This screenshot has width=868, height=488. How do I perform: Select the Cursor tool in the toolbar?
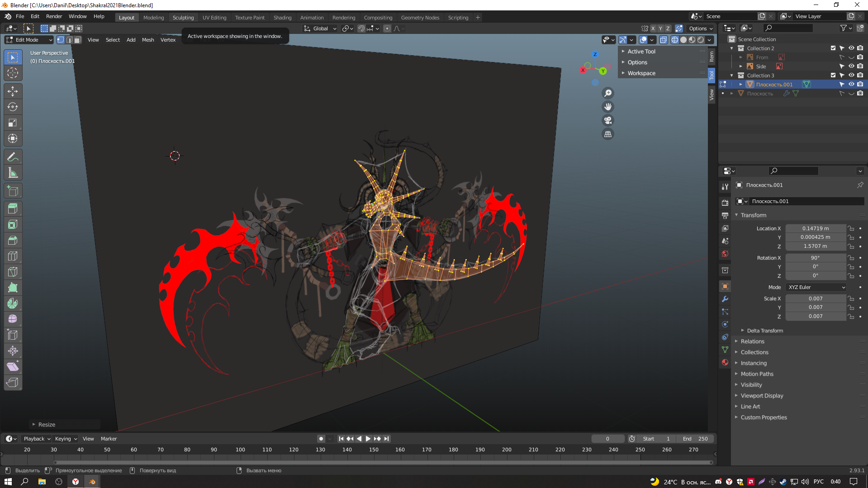[13, 73]
